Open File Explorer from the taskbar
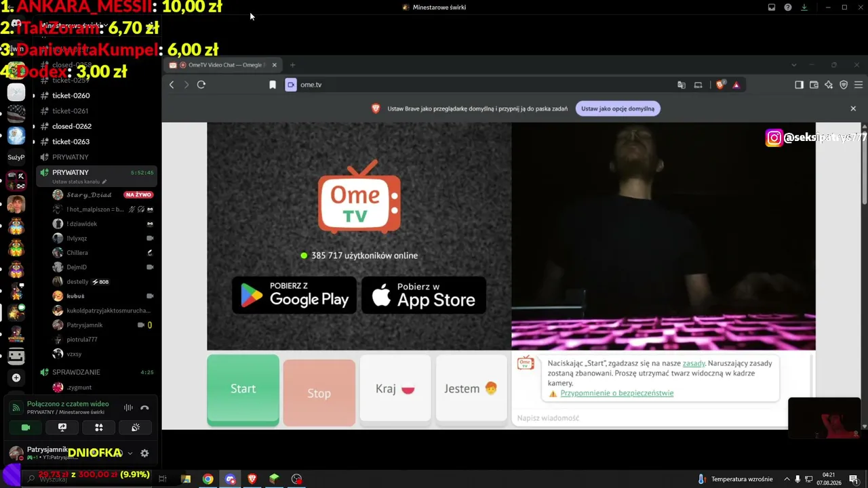 pyautogui.click(x=186, y=479)
